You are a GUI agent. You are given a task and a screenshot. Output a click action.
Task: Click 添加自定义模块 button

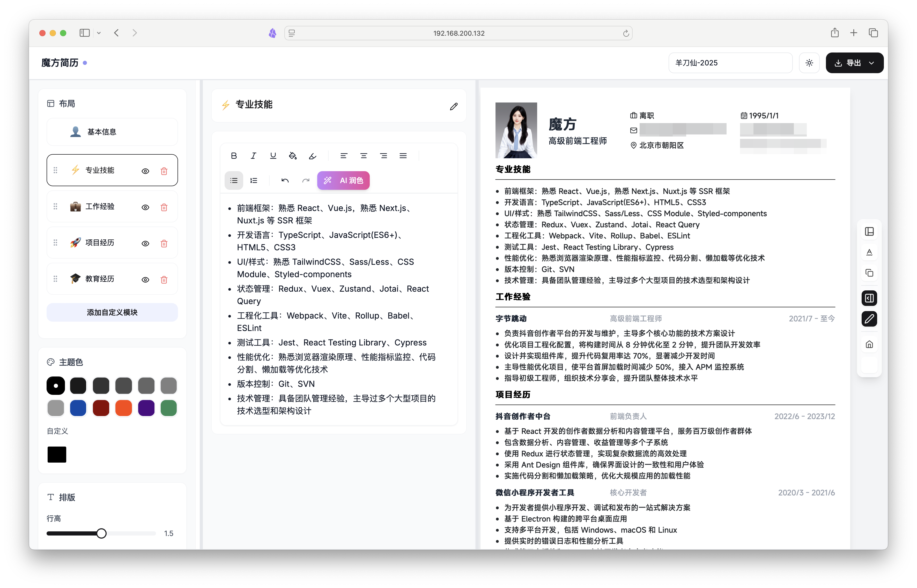click(x=112, y=312)
